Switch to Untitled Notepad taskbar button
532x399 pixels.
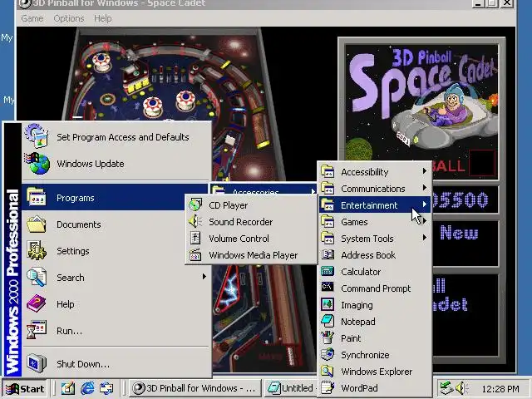[290, 388]
